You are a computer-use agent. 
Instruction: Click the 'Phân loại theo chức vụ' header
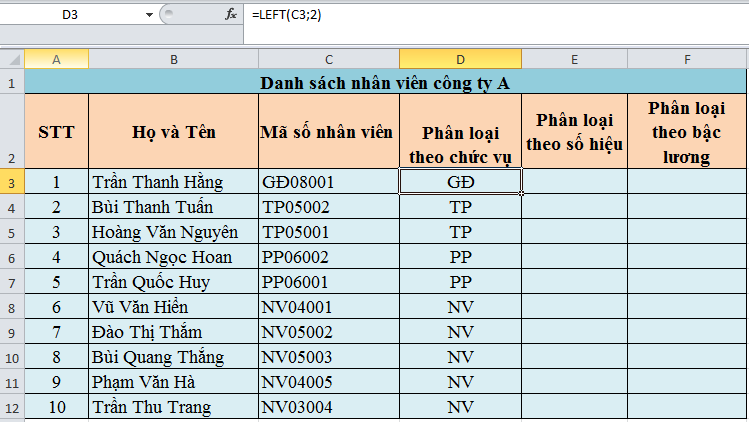[460, 131]
